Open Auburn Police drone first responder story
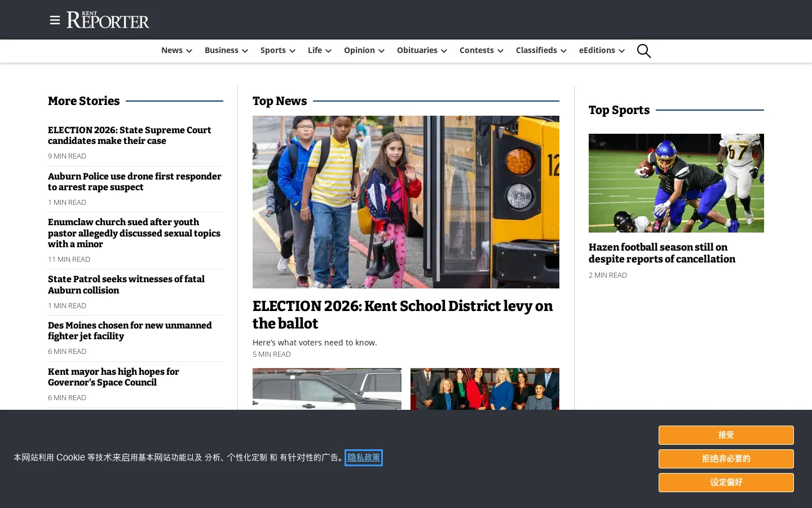The image size is (812, 508). click(x=135, y=182)
